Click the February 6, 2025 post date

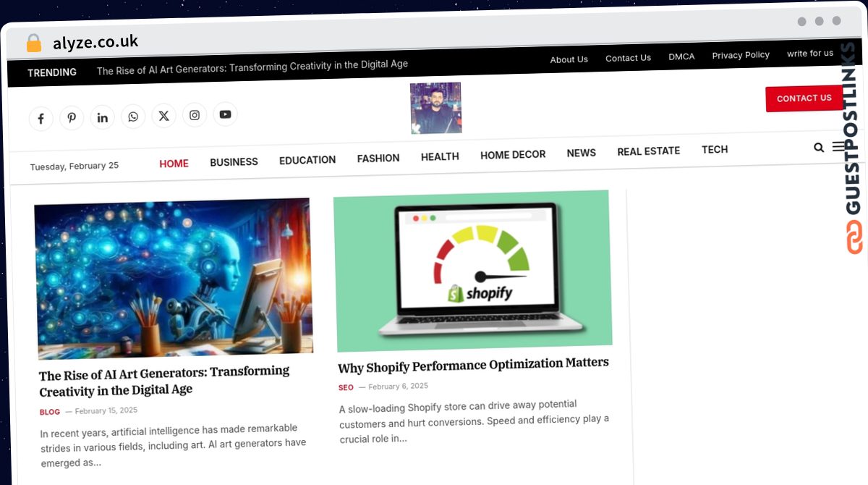tap(399, 386)
